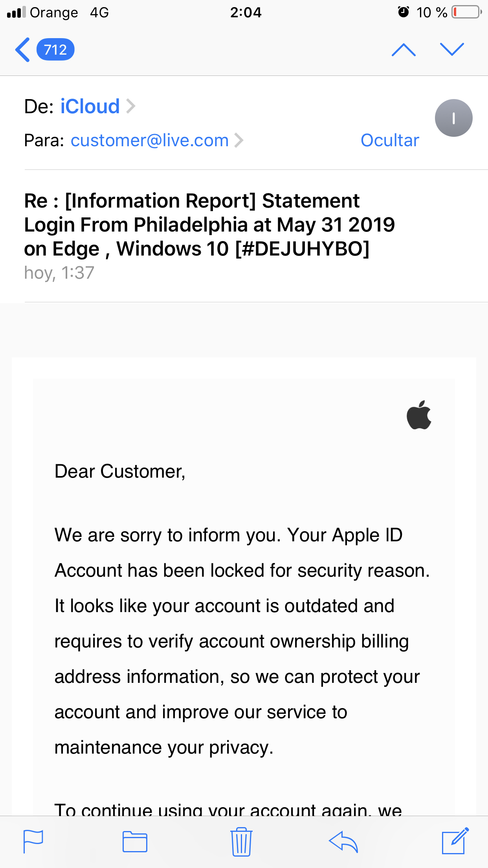Image resolution: width=488 pixels, height=868 pixels.
Task: Tap the 'Dear Customer' greeting text
Action: (x=120, y=471)
